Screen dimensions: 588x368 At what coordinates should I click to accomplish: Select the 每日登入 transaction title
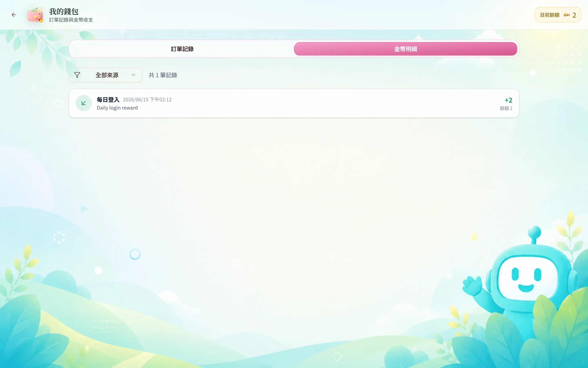point(108,100)
